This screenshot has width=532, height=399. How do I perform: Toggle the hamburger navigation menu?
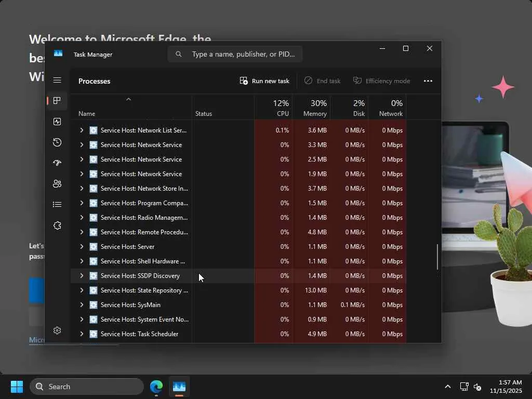coord(57,80)
